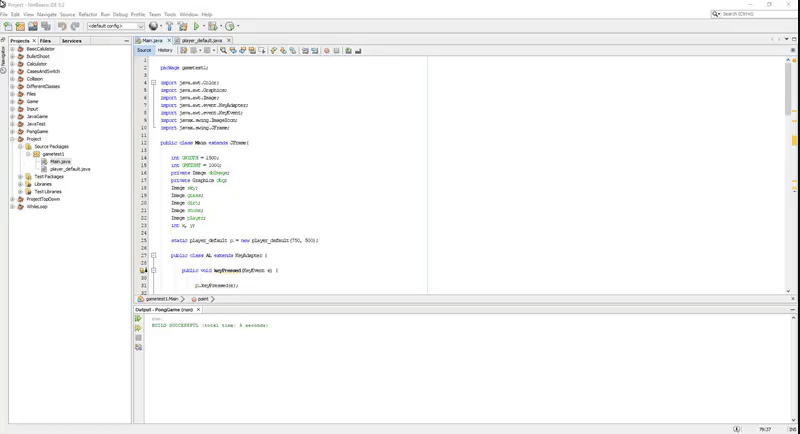Click the Settings icon in Output panel

(x=138, y=347)
